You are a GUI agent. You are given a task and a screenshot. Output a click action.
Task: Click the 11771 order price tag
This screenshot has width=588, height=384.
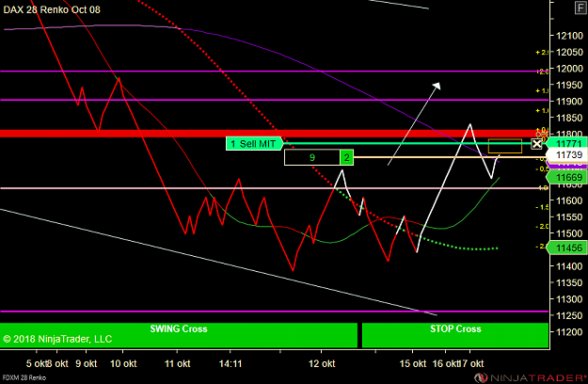tap(567, 144)
